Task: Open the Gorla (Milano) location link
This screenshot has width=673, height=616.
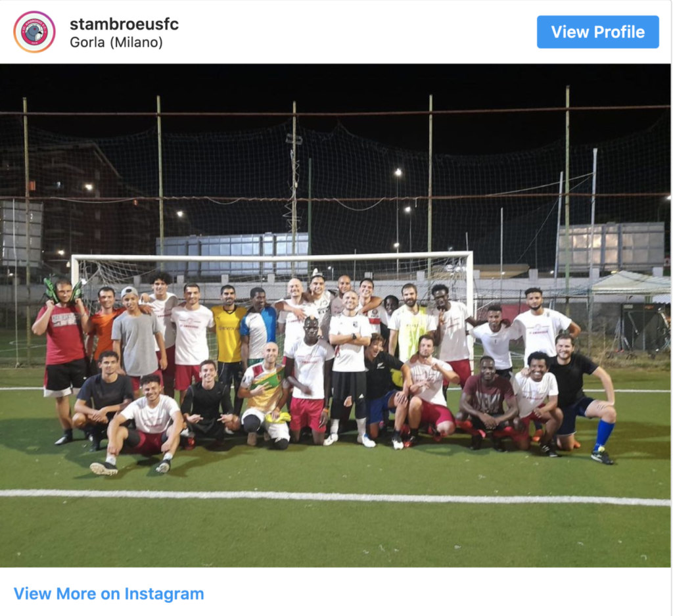Action: 116,43
